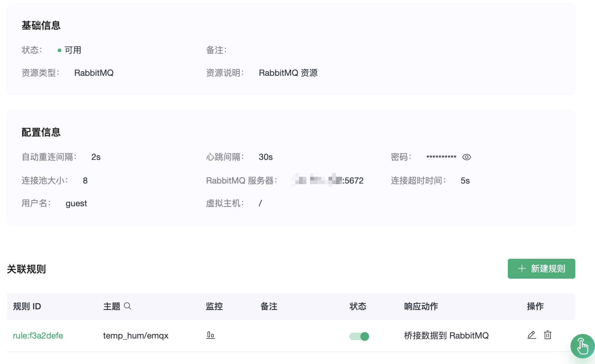Click the floating green hand button

[x=582, y=346]
